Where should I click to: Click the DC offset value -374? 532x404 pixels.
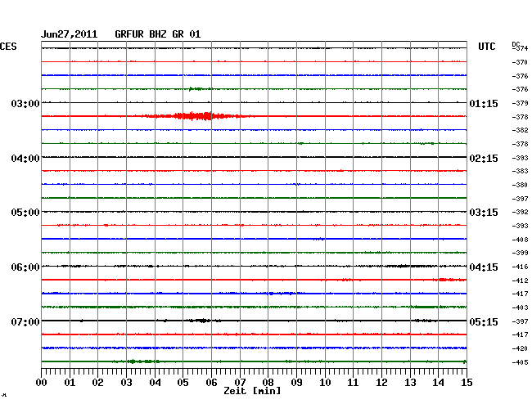point(521,48)
